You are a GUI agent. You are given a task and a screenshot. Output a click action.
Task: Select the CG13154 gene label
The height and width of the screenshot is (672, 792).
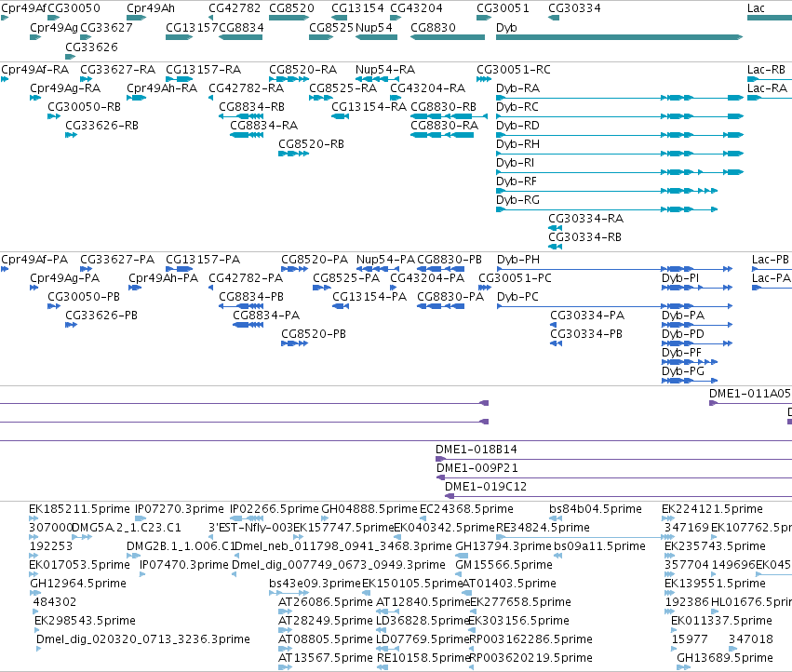(357, 8)
